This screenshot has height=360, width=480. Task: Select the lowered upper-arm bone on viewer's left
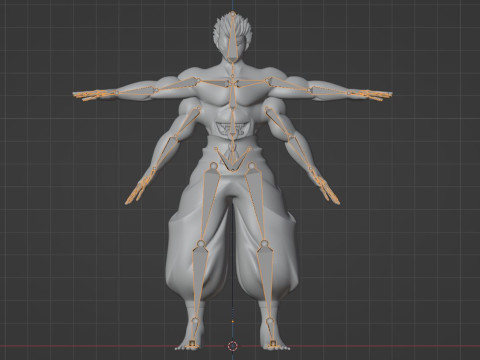pos(187,123)
